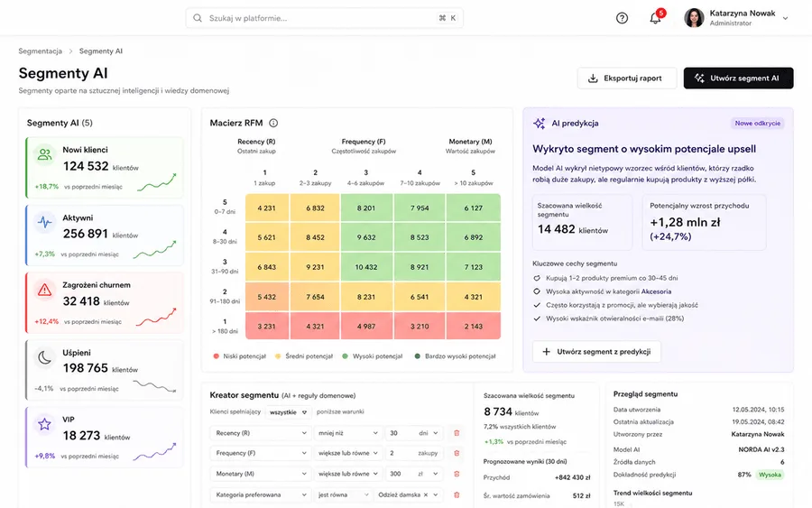Click the 8 734 klientów segment size
812x508 pixels.
(512, 411)
